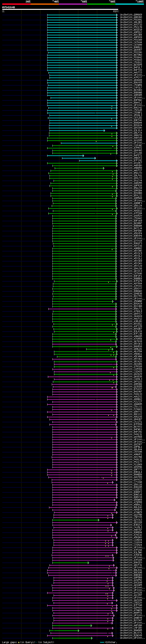Open hit UniRef100_P21727
This screenshot has width=146, height=644.
(131, 402)
